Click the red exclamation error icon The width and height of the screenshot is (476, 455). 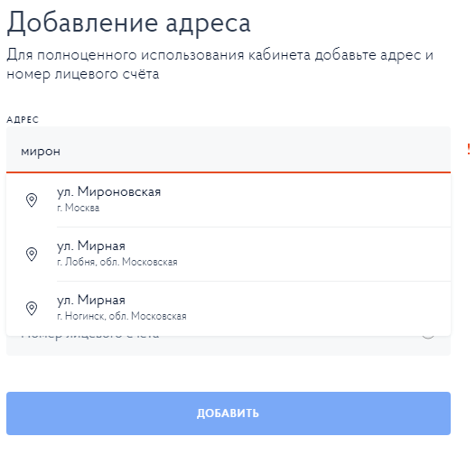point(469,150)
